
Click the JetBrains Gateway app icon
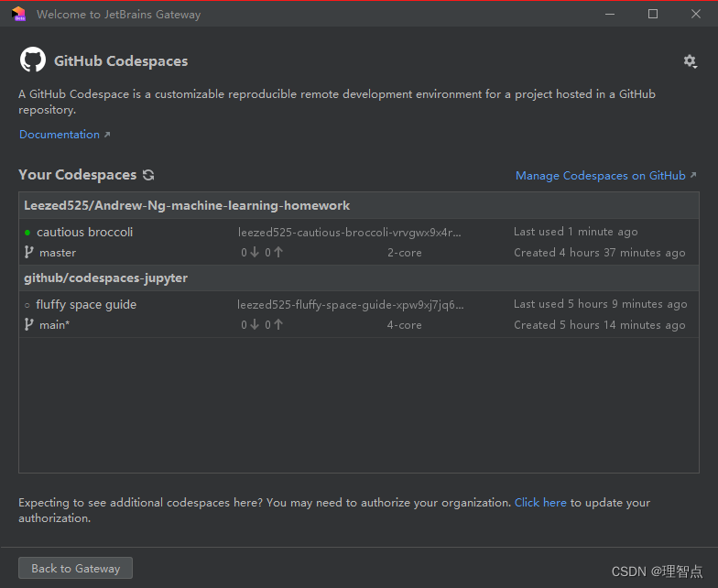(x=18, y=14)
